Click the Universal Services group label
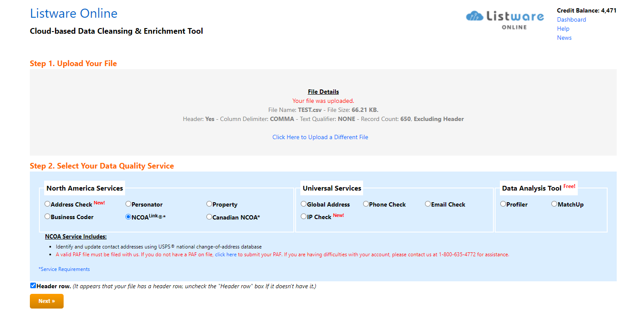This screenshot has height=312, width=644. pos(332,188)
